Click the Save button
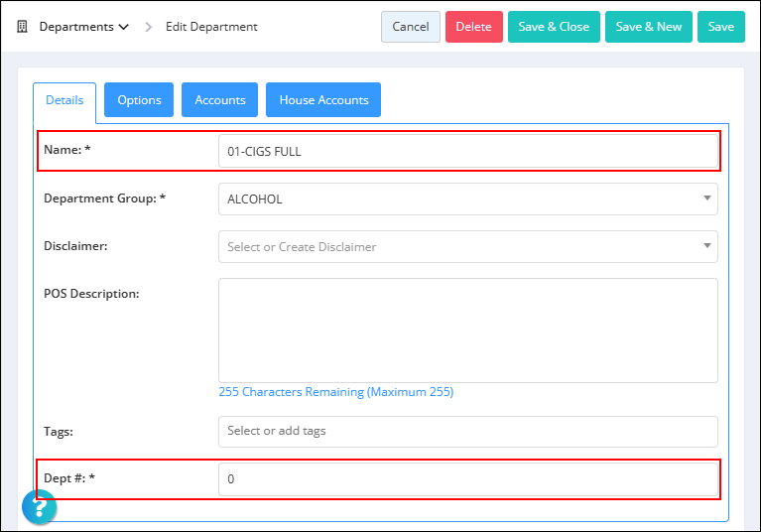The image size is (761, 532). tap(720, 27)
